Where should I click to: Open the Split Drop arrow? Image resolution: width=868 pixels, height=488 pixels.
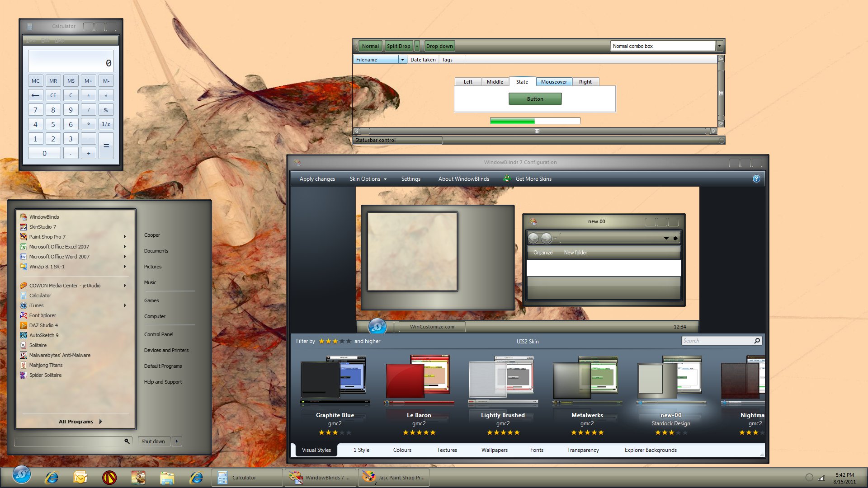pyautogui.click(x=417, y=46)
